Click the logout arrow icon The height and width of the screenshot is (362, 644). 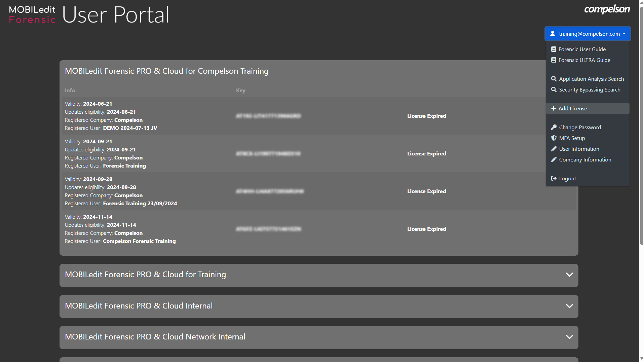pos(554,178)
